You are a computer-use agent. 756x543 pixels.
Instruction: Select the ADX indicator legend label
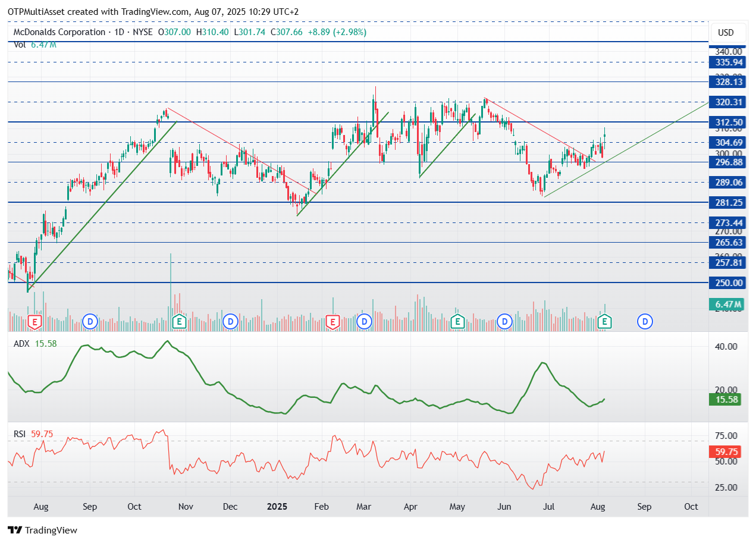21,344
